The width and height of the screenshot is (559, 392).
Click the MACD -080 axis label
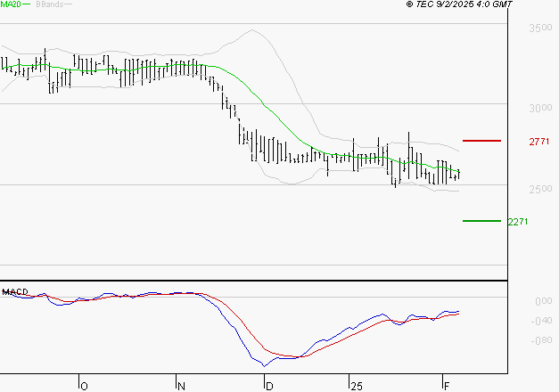(541, 340)
